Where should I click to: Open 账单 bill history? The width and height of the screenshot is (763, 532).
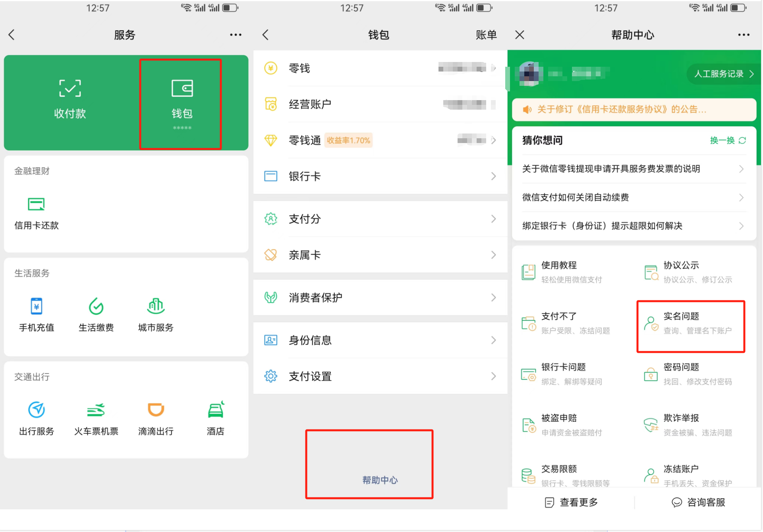tap(486, 35)
